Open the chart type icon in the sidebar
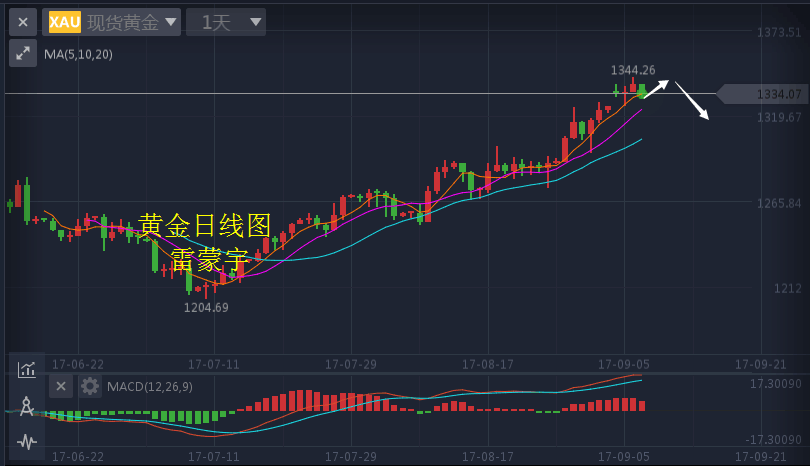810x466 pixels. [x=27, y=369]
